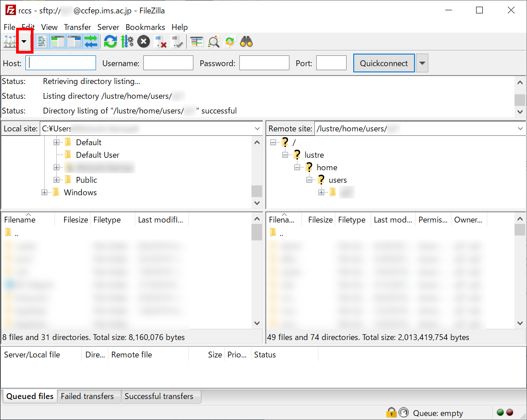
Task: Open the Transfer menu
Action: click(x=78, y=27)
